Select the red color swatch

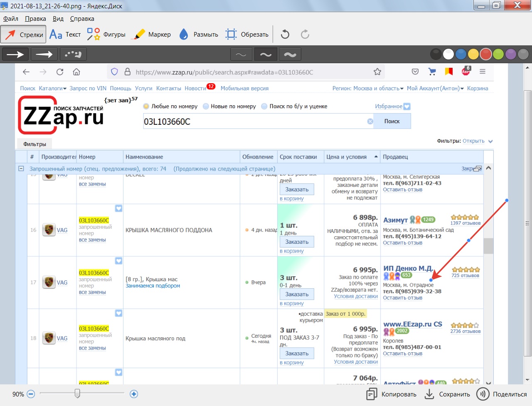(486, 54)
